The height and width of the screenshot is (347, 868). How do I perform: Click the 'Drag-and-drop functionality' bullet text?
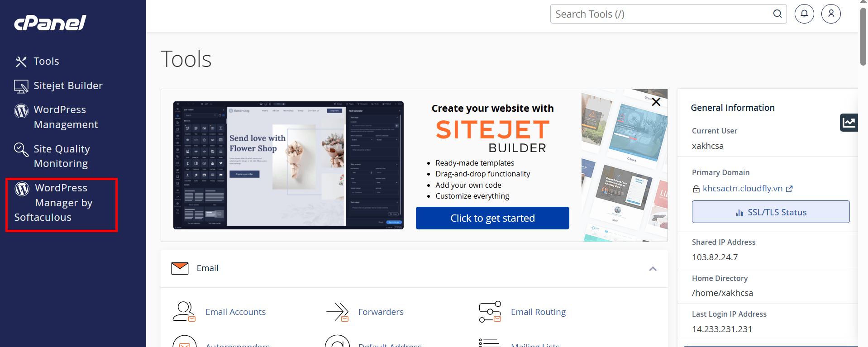click(482, 174)
